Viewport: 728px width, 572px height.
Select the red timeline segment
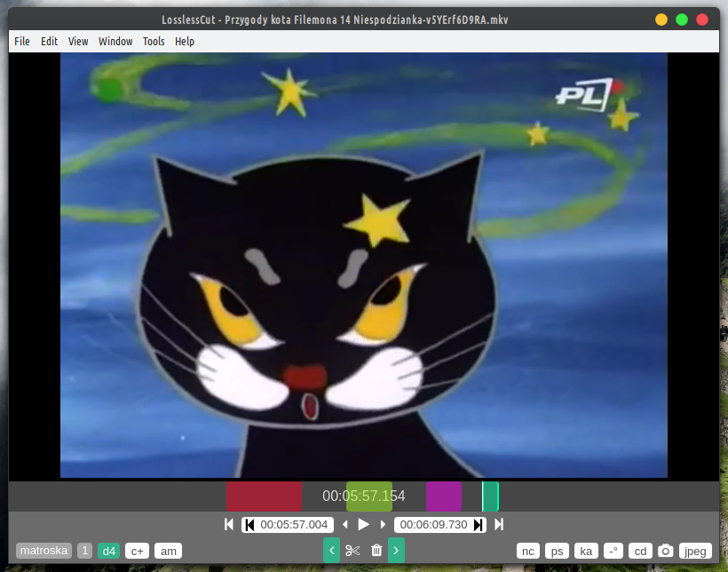(x=264, y=497)
